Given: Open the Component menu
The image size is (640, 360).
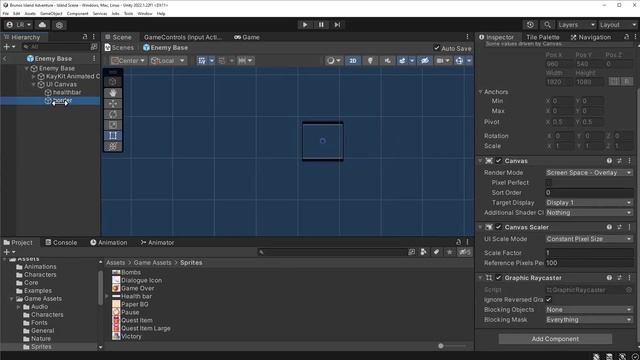Looking at the screenshot, I should click(x=78, y=13).
